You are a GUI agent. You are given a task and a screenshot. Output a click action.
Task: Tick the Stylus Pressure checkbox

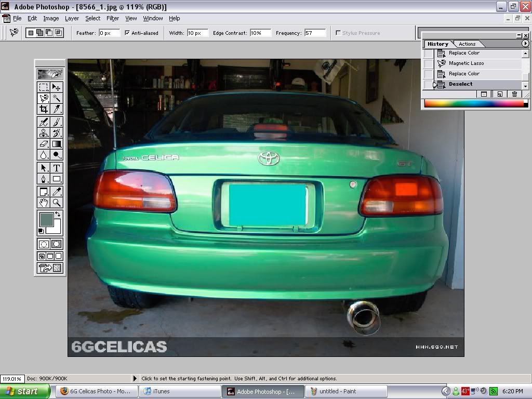[338, 33]
